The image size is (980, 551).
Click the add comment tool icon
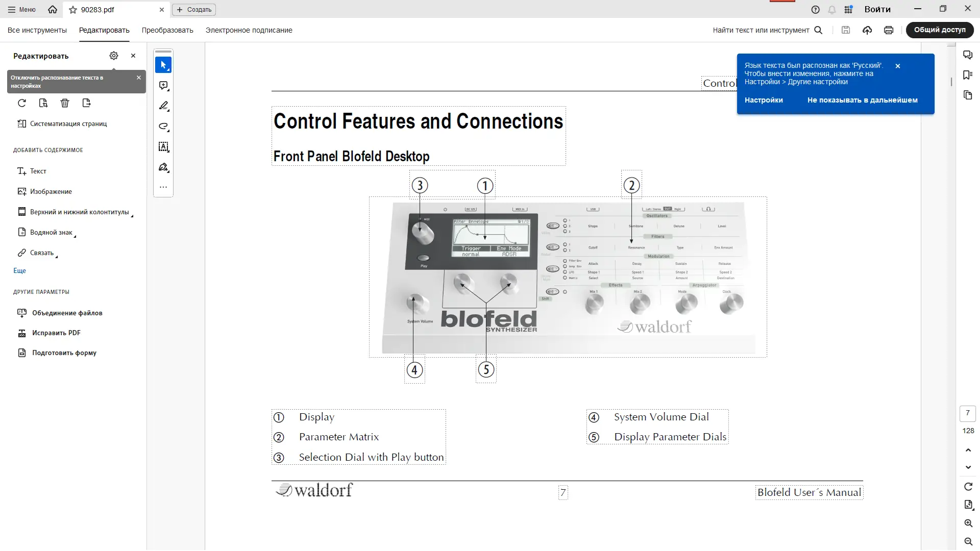coord(163,86)
